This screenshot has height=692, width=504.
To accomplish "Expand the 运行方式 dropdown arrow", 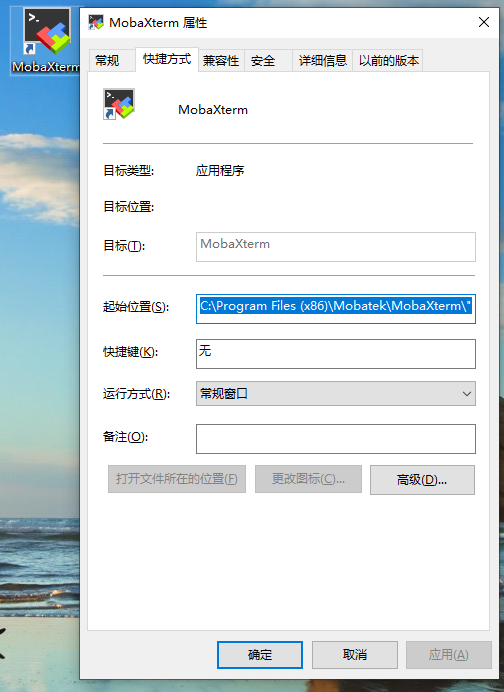I will click(x=466, y=394).
